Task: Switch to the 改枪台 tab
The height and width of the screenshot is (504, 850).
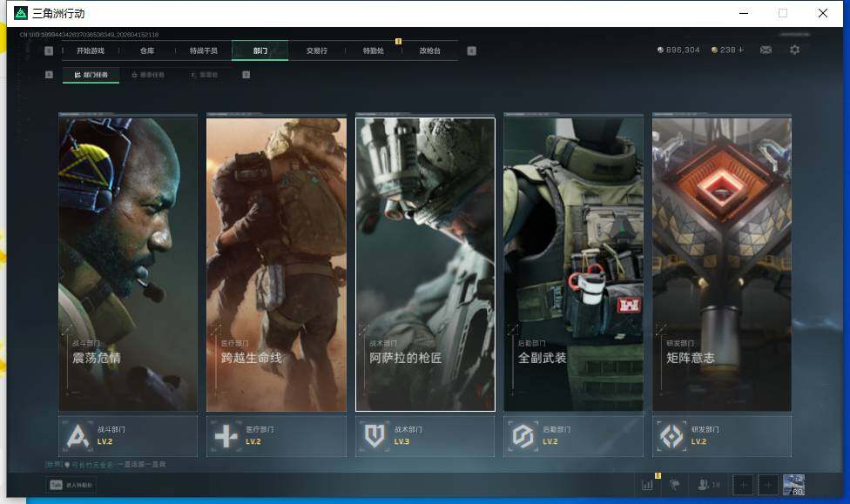Action: 430,50
